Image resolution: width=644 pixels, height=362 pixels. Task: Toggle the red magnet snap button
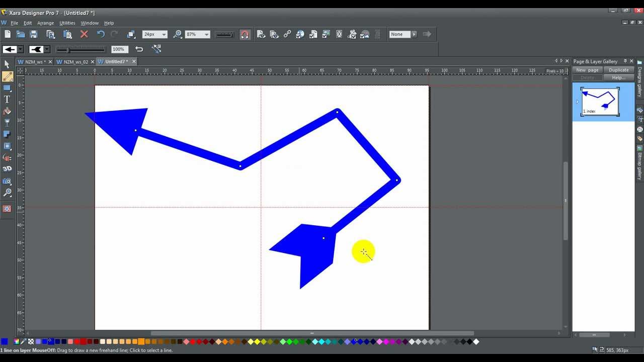tap(245, 34)
